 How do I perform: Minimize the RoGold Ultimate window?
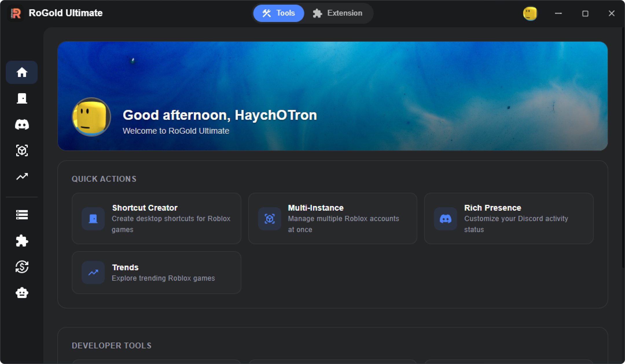558,13
